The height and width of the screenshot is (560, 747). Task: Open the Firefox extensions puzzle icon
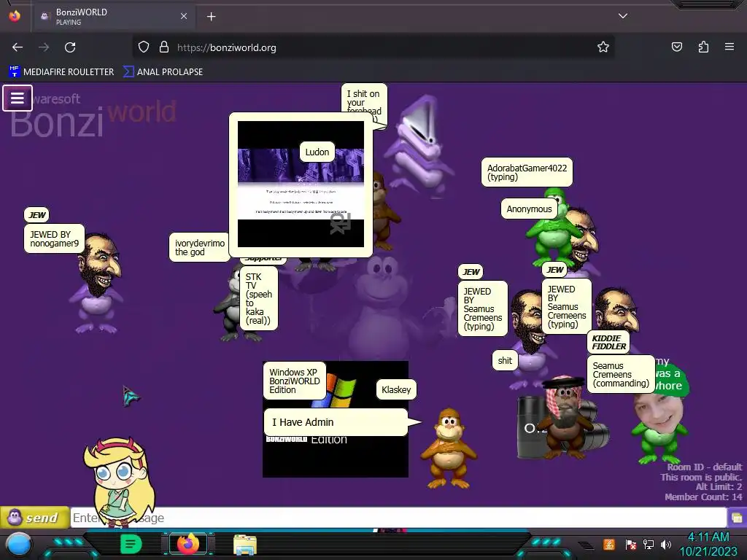tap(703, 47)
